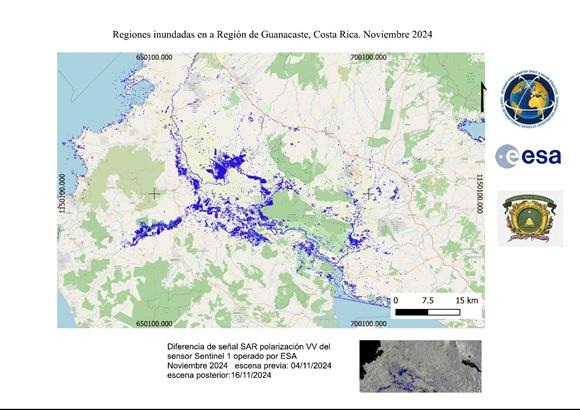
Task: Click the right vertical 1150100.000 label
Action: coord(480,194)
